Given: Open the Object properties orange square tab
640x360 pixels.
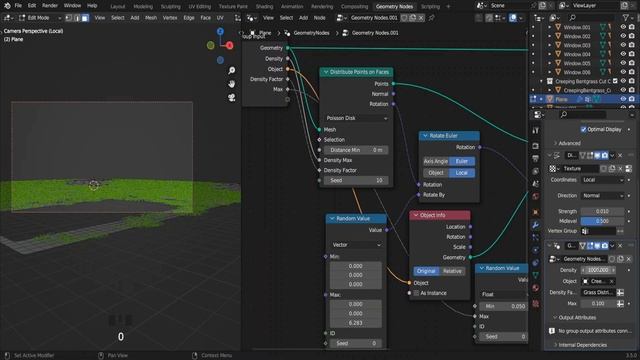Looking at the screenshot, I should [x=536, y=212].
